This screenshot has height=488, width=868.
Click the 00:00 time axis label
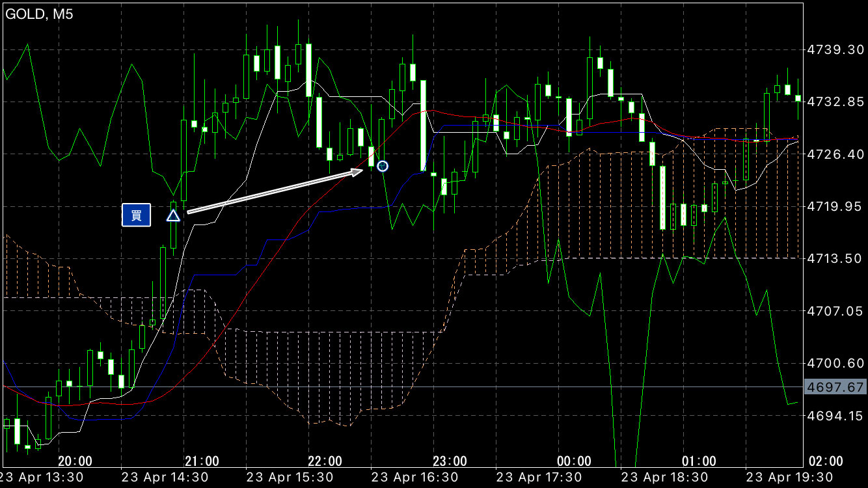(575, 461)
